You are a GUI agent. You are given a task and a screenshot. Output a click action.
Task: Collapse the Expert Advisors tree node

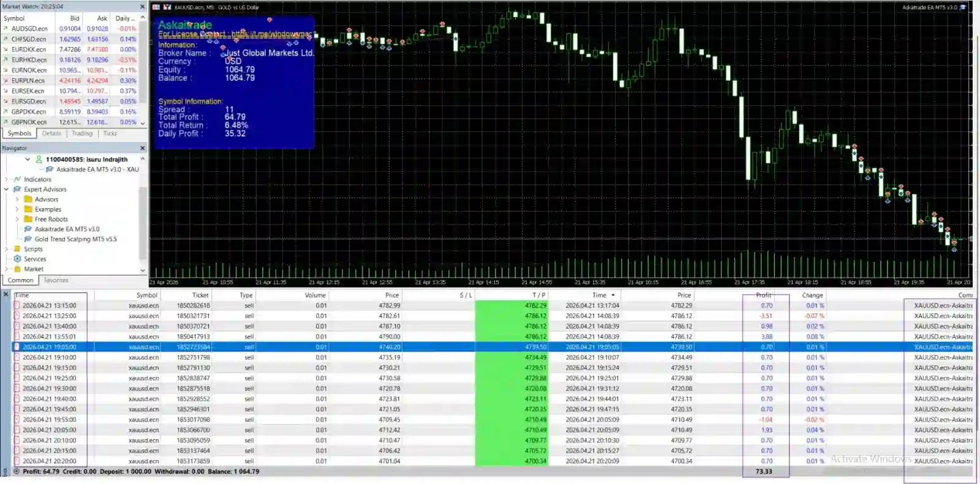[7, 190]
